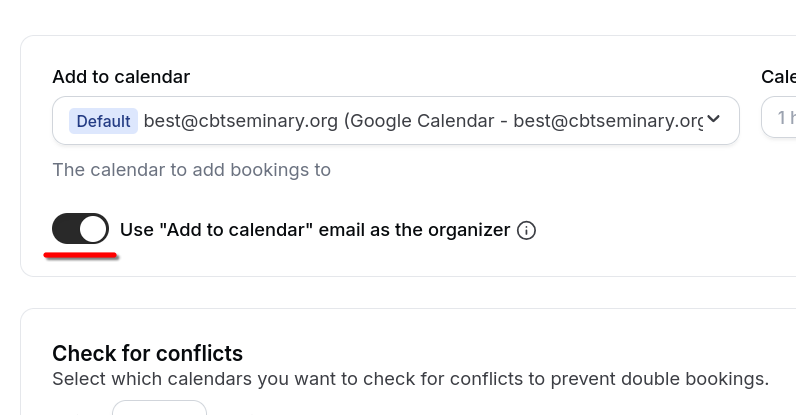Click the "Select which calendars" description text
The width and height of the screenshot is (796, 415).
click(x=410, y=379)
